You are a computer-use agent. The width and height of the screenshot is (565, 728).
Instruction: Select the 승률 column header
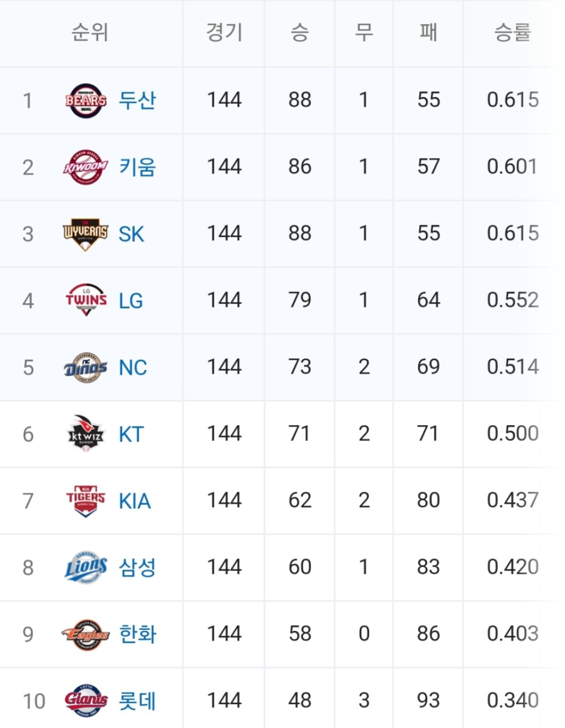tap(512, 32)
